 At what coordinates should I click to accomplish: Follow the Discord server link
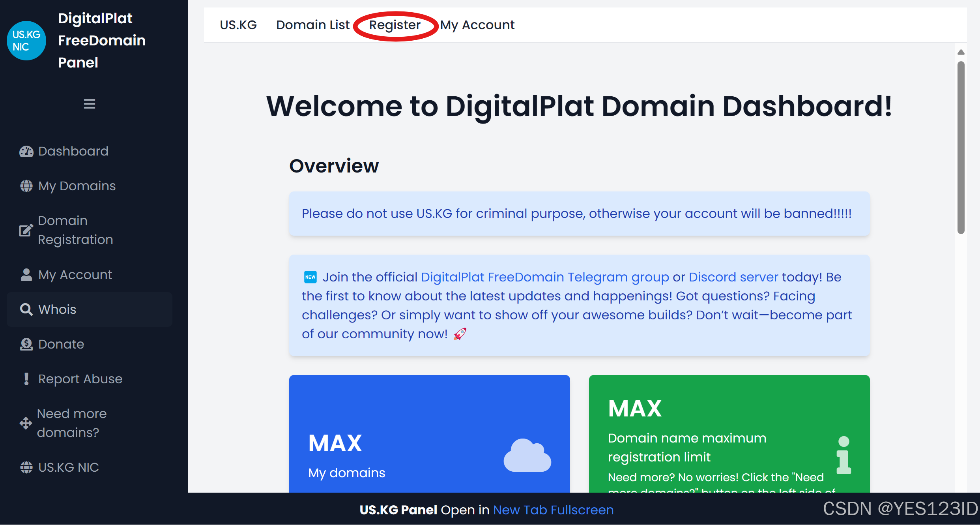pos(733,277)
